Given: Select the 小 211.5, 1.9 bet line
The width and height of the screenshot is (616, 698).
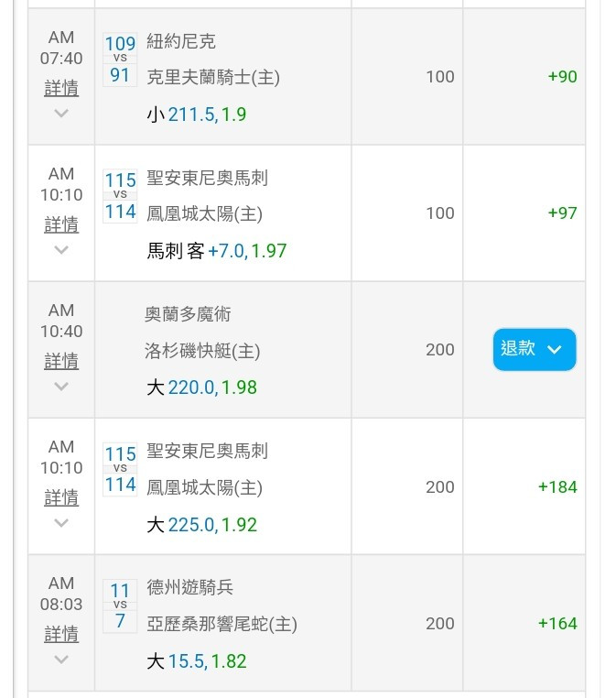Looking at the screenshot, I should [196, 115].
